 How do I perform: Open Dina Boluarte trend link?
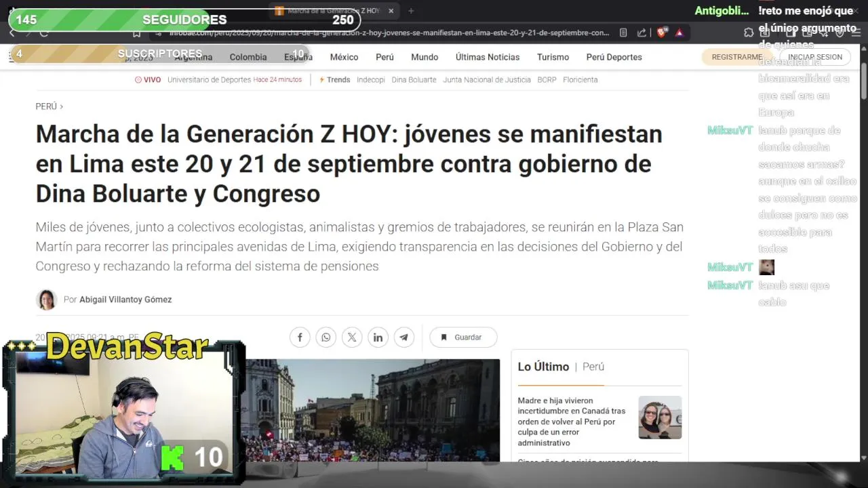[414, 79]
